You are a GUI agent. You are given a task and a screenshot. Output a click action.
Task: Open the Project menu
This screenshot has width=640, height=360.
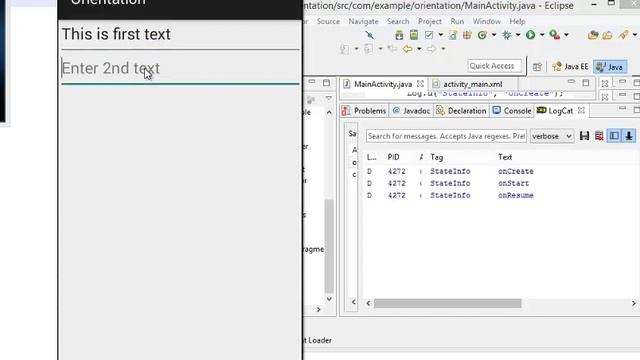[x=430, y=21]
